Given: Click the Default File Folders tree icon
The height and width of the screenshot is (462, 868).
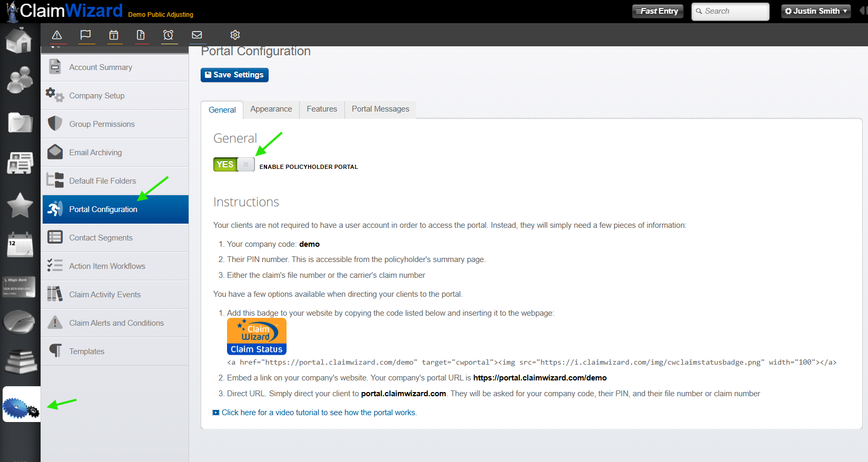Looking at the screenshot, I should 55,180.
